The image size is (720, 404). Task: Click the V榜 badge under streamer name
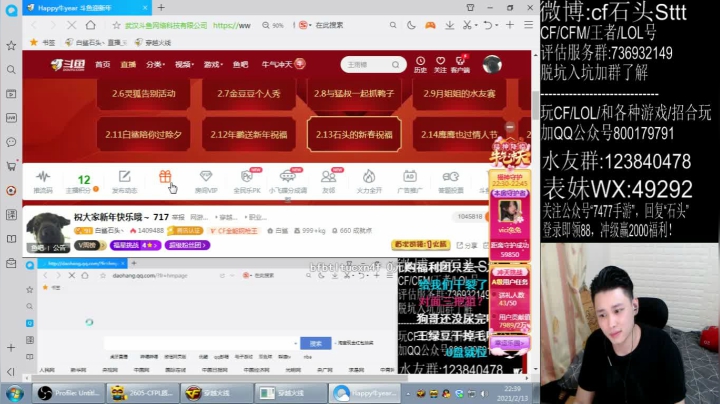point(90,245)
